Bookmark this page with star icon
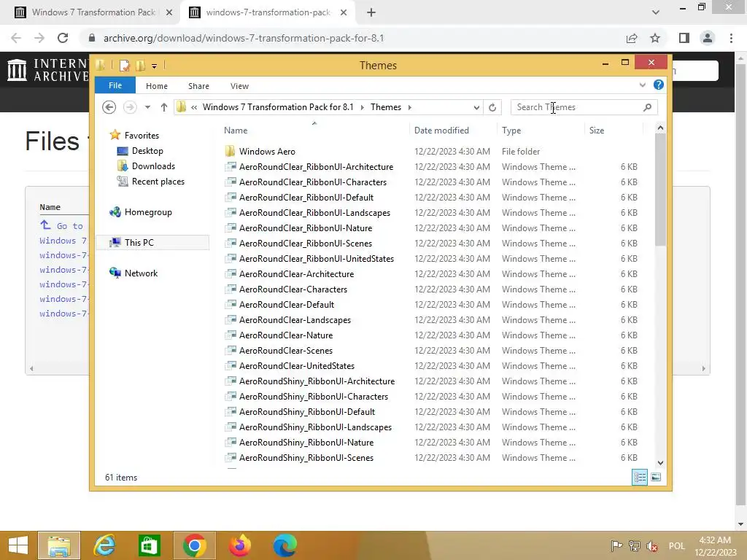747x560 pixels. tap(655, 38)
